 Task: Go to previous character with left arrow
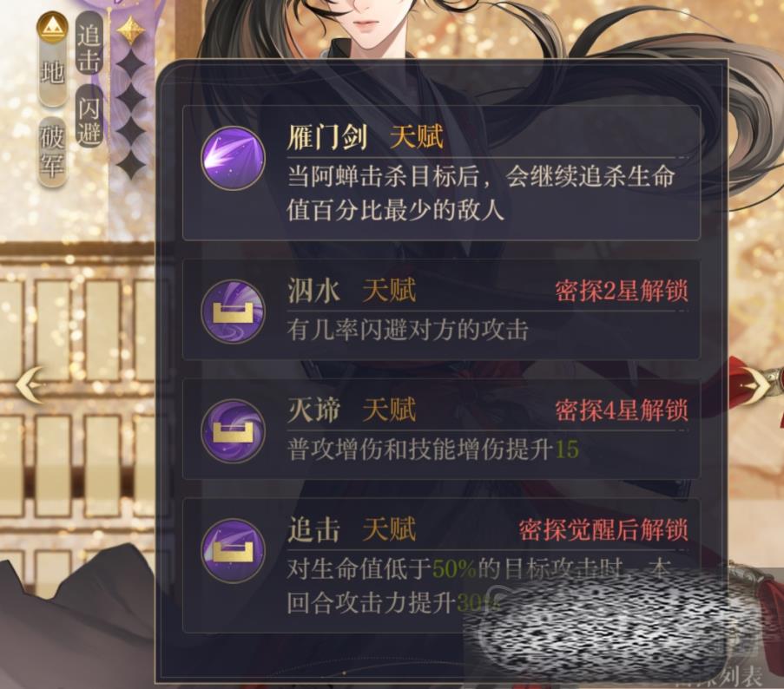click(30, 384)
